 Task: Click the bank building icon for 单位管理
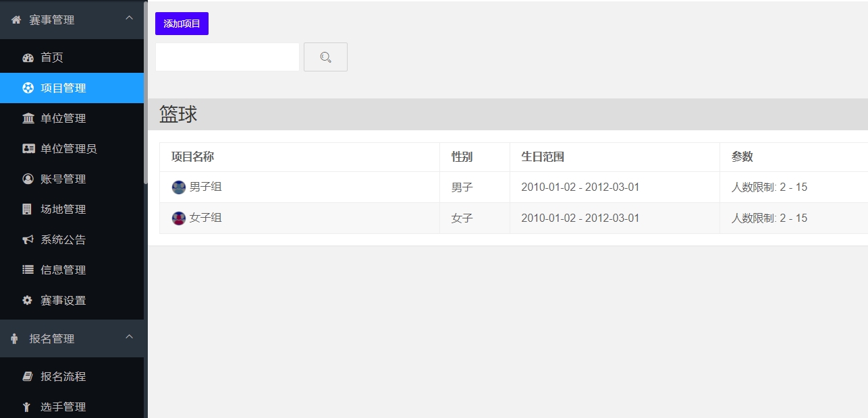(28, 119)
